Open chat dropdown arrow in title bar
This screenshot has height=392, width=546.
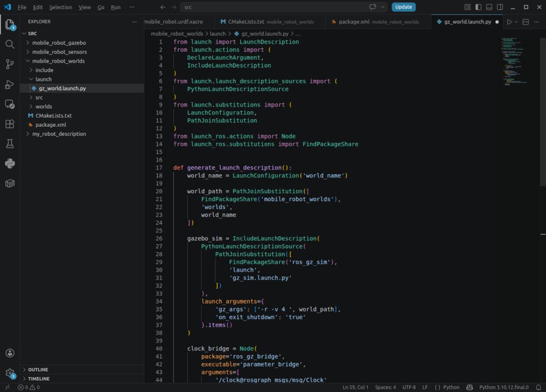[383, 7]
